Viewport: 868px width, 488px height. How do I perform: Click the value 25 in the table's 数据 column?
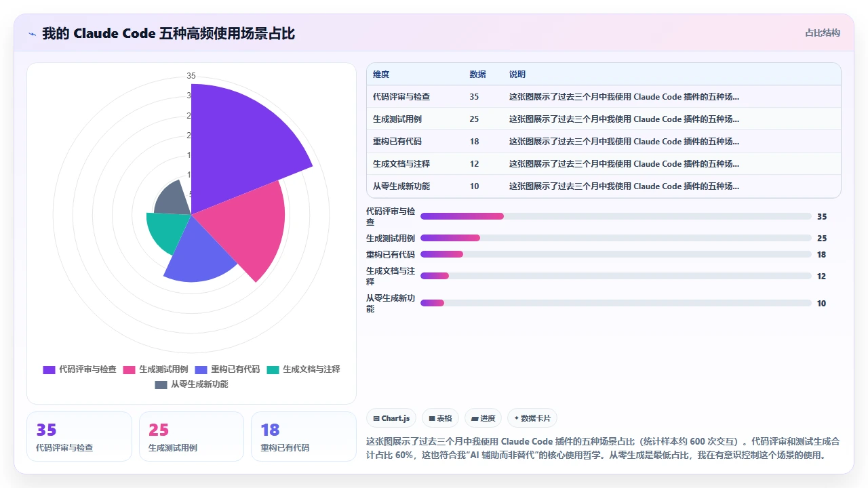click(474, 119)
